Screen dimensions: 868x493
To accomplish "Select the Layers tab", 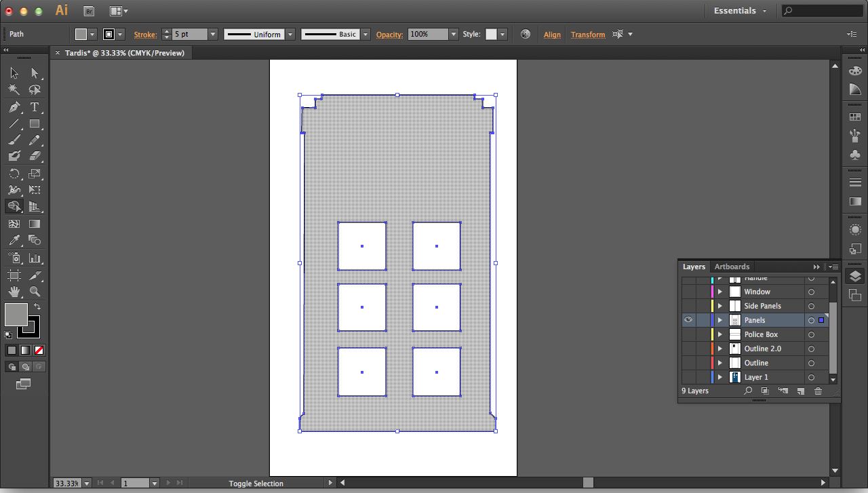I will [694, 267].
